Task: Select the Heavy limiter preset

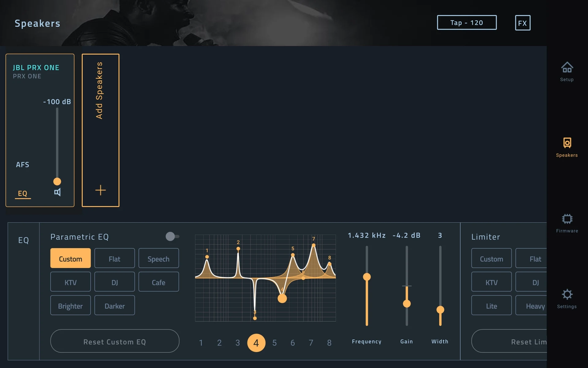Action: pyautogui.click(x=535, y=305)
